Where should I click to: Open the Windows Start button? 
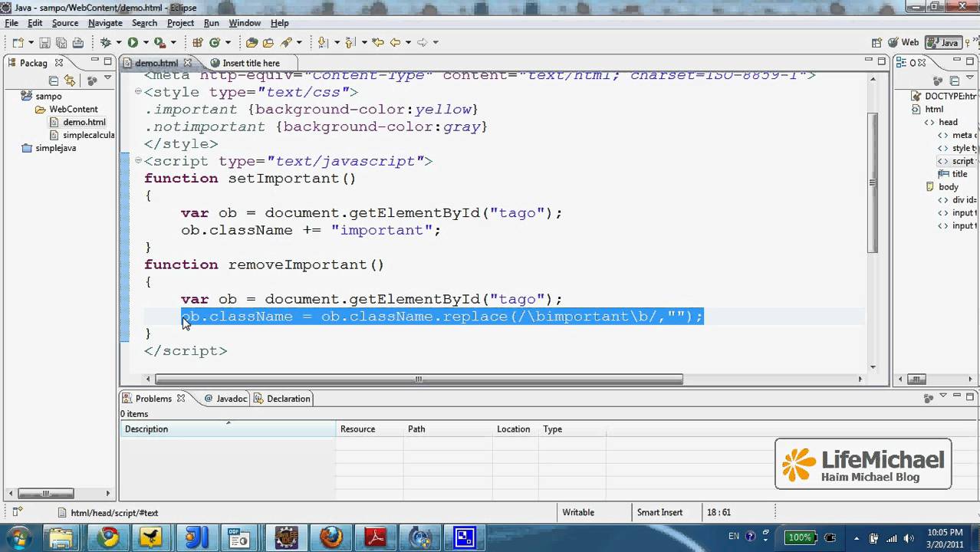18,537
